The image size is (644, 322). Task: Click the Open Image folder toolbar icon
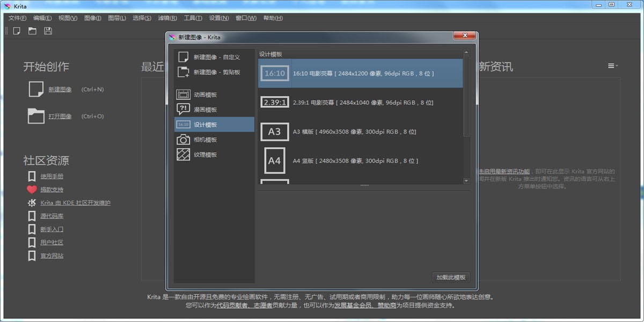(32, 31)
